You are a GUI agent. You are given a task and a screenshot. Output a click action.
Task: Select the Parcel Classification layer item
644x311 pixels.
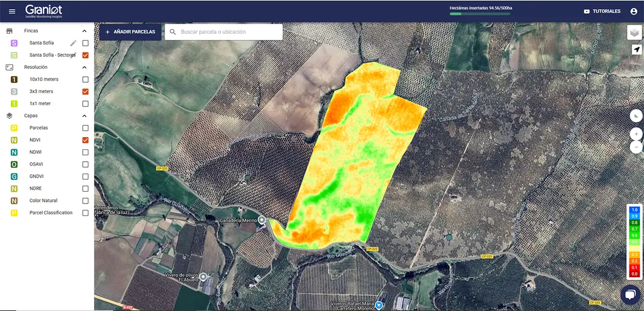(x=50, y=213)
